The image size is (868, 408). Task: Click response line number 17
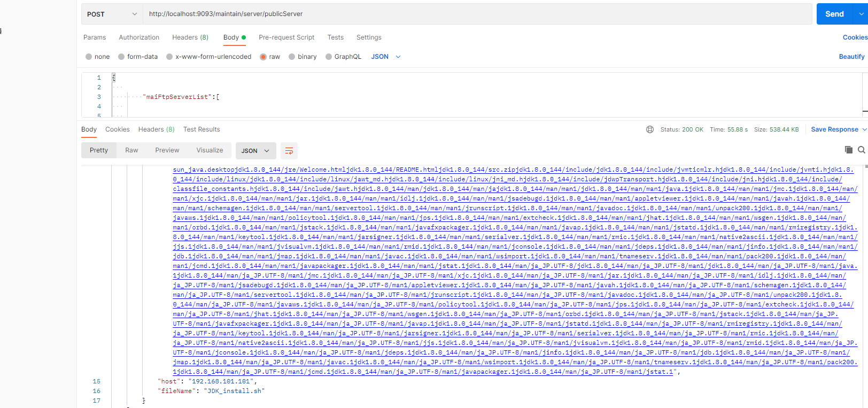[97, 401]
